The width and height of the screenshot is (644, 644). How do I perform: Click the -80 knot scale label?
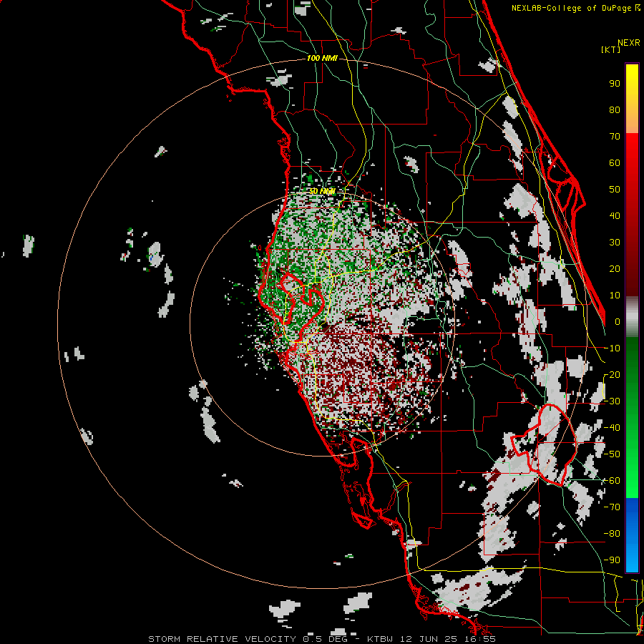pos(612,534)
